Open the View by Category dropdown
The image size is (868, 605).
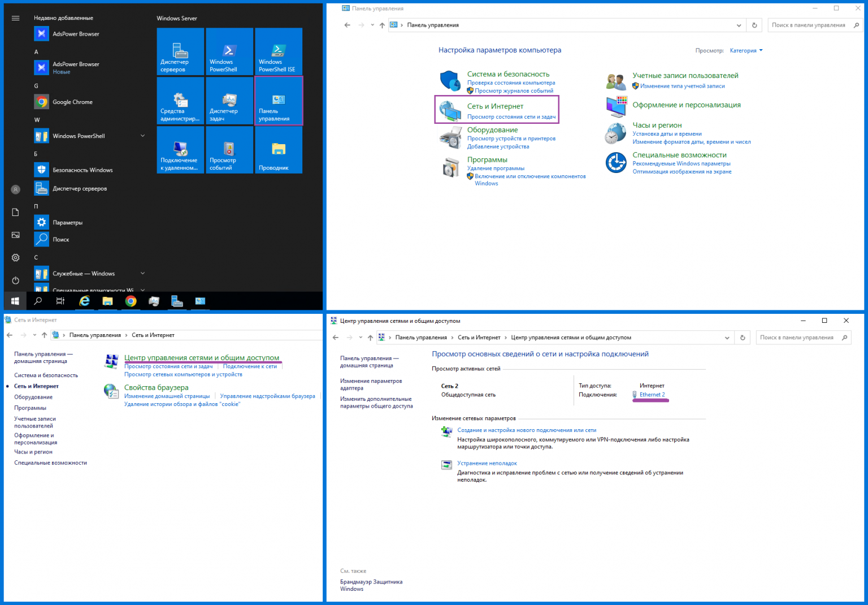click(x=746, y=51)
